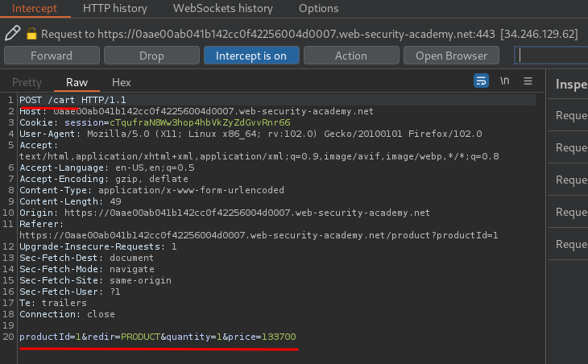588x364 pixels.
Task: Click the 'Te: trailers' line
Action: [53, 303]
